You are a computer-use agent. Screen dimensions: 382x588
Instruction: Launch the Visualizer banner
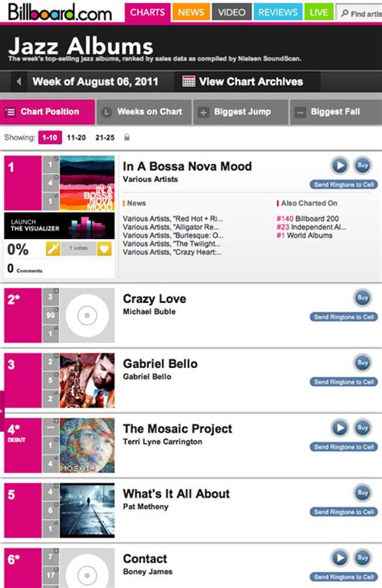tap(60, 226)
